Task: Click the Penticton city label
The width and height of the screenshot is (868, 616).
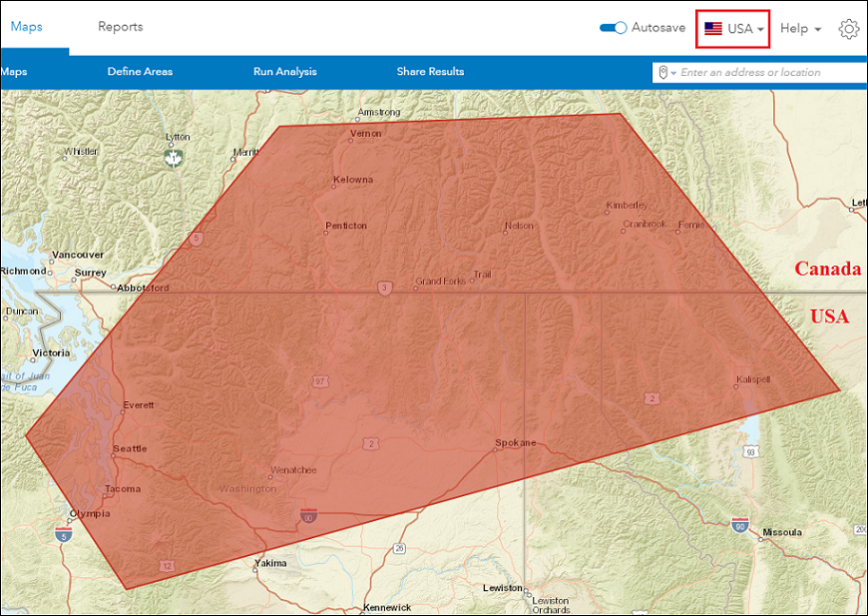Action: point(346,226)
